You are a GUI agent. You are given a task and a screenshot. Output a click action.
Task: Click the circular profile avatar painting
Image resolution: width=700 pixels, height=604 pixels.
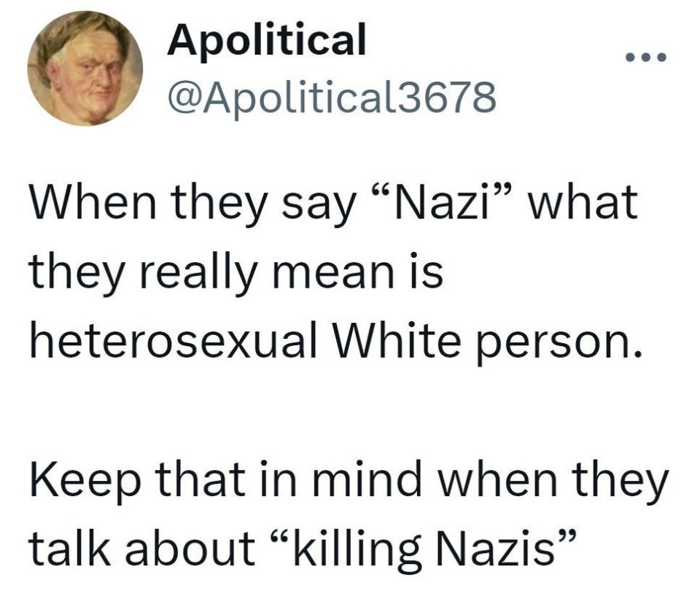(x=85, y=68)
